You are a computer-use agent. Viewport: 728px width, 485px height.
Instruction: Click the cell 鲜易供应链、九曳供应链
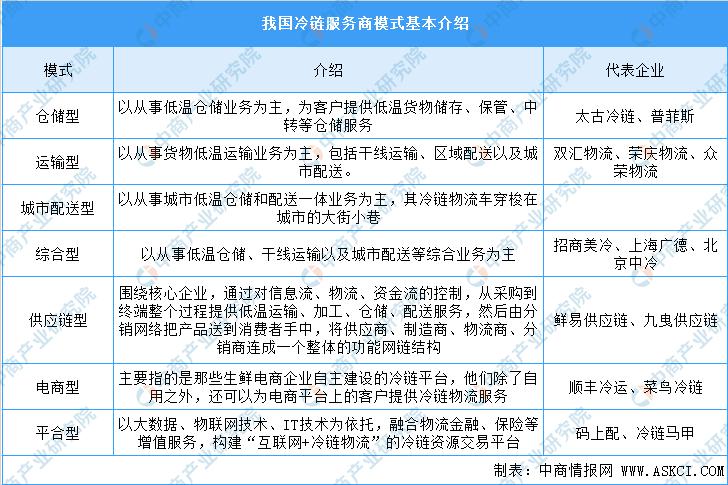(x=635, y=320)
